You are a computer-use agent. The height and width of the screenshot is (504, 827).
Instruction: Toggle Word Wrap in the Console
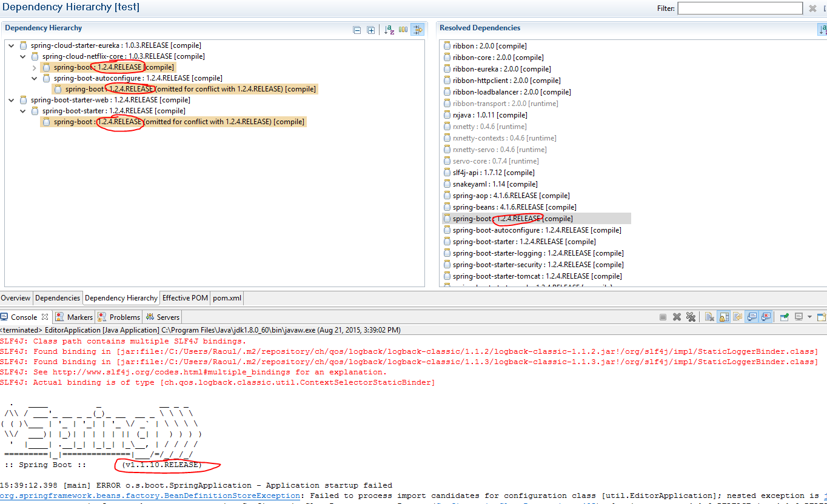(738, 317)
